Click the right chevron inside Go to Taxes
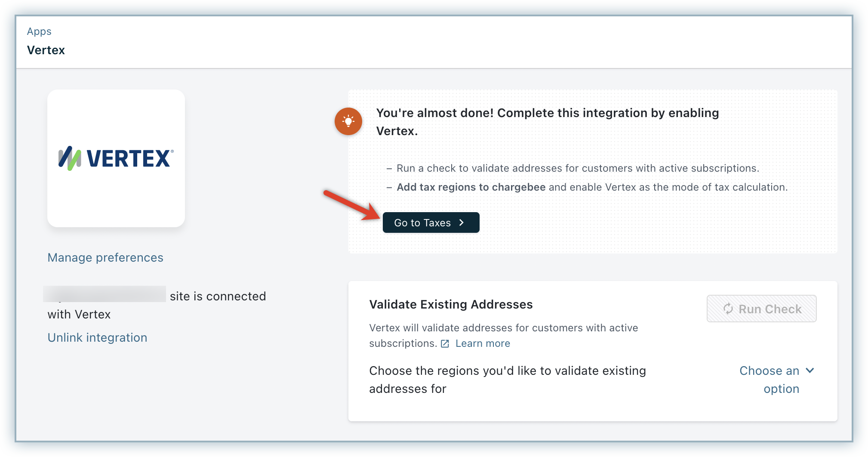The height and width of the screenshot is (457, 868). tap(462, 222)
